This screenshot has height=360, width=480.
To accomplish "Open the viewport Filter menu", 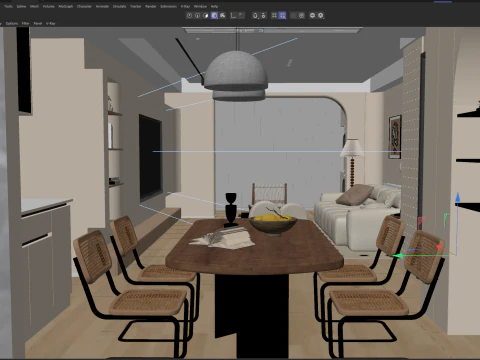I will click(x=26, y=23).
